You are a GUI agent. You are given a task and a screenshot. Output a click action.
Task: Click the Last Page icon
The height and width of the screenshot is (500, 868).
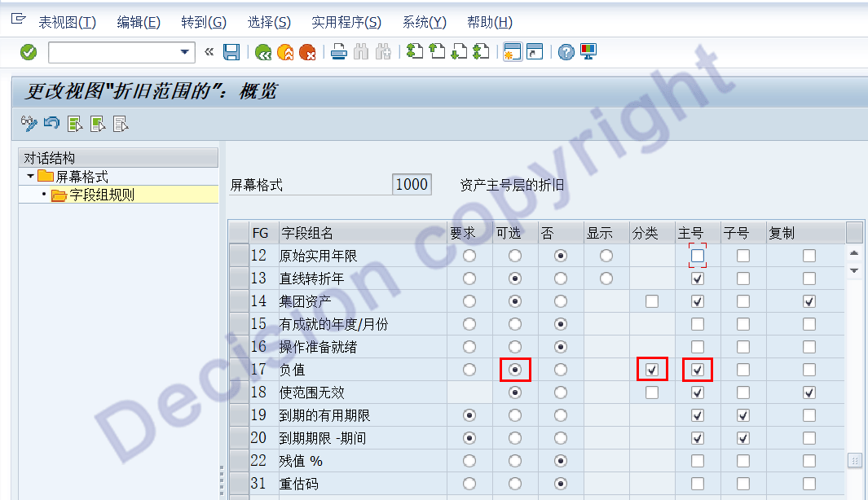(x=481, y=52)
